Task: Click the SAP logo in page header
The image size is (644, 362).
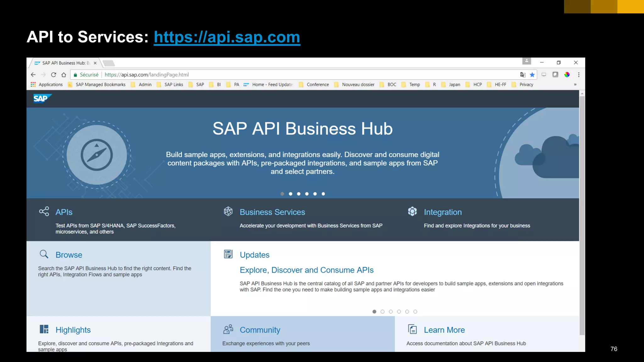Action: tap(42, 99)
